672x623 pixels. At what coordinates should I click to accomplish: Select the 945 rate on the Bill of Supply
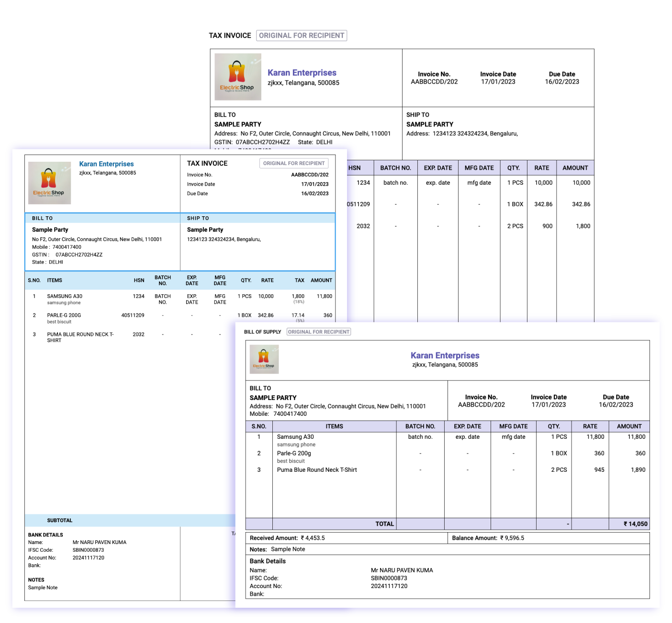[x=599, y=470]
